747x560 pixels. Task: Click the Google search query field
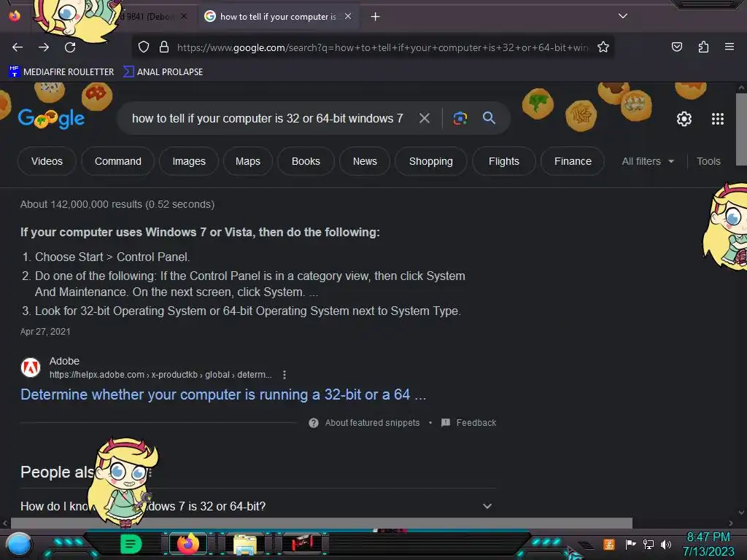[267, 118]
